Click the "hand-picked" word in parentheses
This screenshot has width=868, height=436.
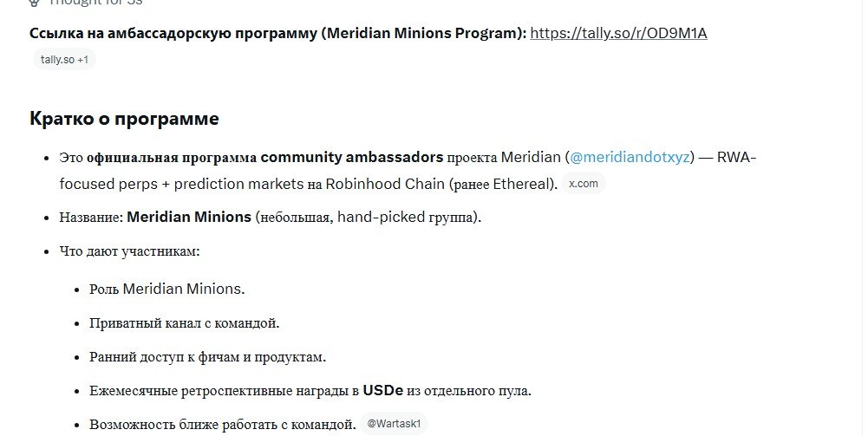(x=381, y=217)
